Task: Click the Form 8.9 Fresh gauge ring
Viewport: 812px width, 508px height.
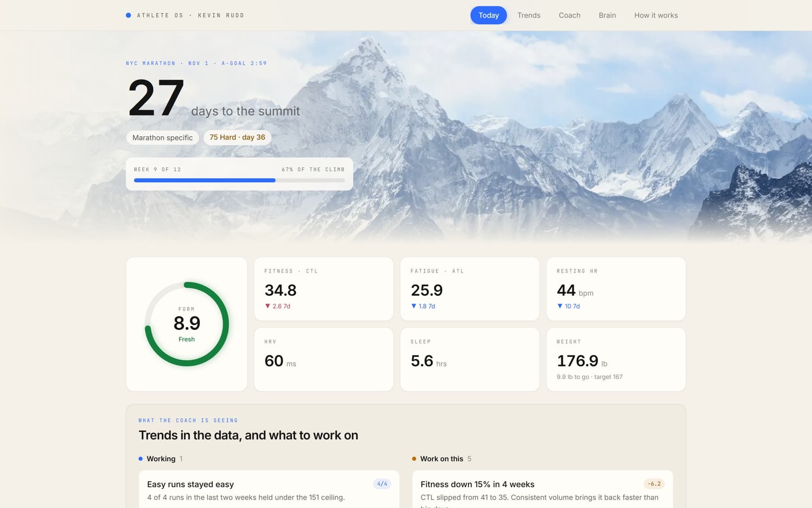Action: [x=187, y=324]
